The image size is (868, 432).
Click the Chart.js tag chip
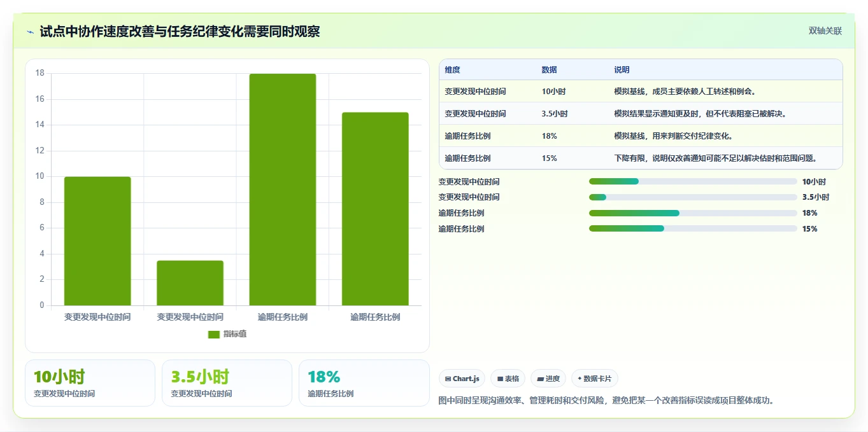point(462,379)
